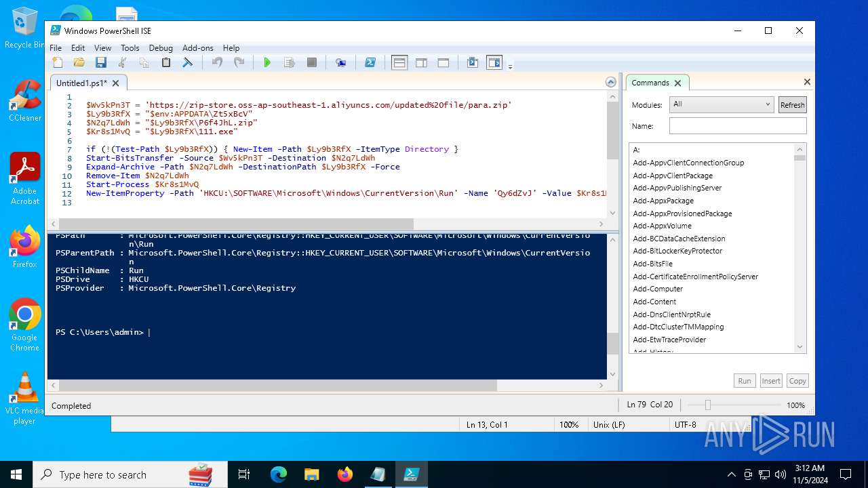Open the Modules dropdown
Viewport: 868px width, 488px height.
722,104
